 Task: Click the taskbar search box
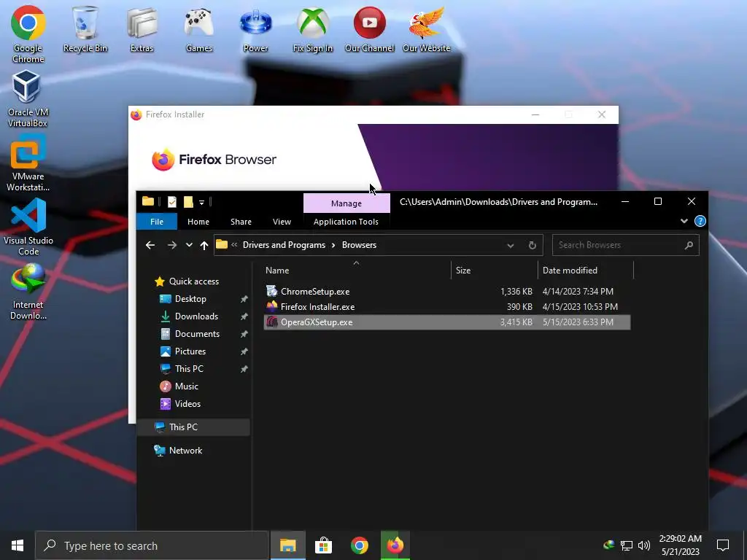click(x=152, y=545)
